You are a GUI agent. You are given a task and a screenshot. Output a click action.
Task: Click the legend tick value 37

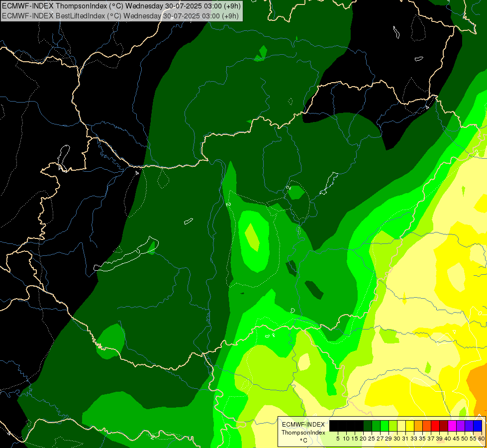click(431, 439)
